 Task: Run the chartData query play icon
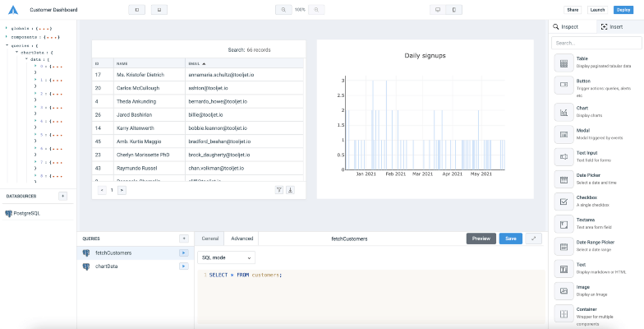pyautogui.click(x=184, y=266)
